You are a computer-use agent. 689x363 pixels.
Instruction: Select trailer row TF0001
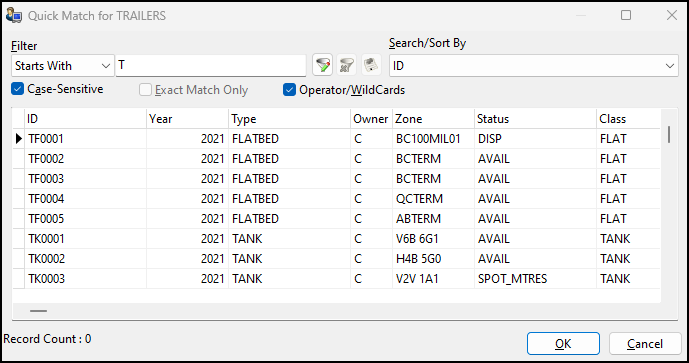336,139
